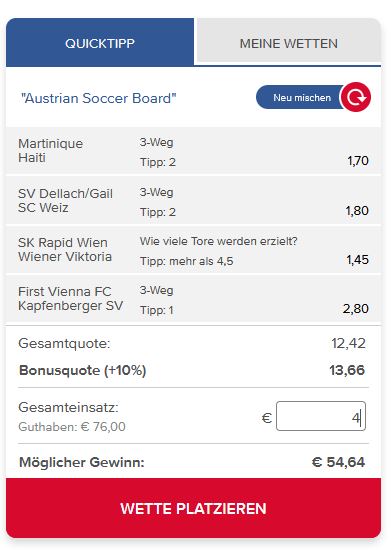
Task: Click the 1,70 odds for Martinique–Haiti
Action: tap(358, 161)
